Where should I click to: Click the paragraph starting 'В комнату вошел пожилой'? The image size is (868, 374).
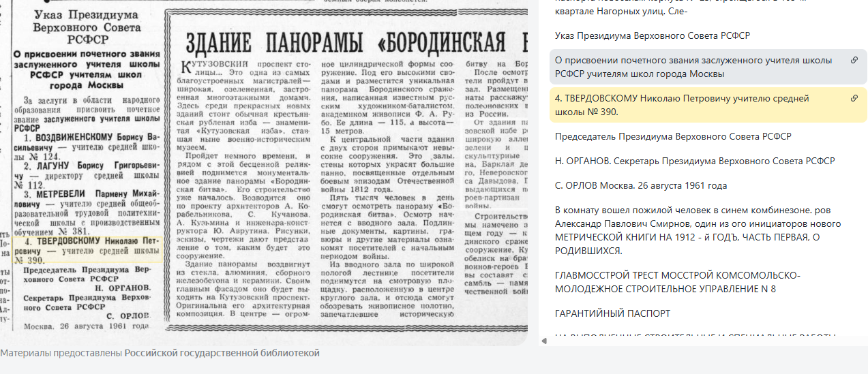tap(698, 230)
